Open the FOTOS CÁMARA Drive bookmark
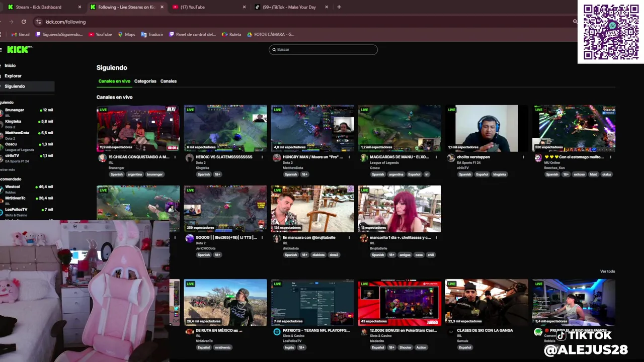 pyautogui.click(x=271, y=35)
